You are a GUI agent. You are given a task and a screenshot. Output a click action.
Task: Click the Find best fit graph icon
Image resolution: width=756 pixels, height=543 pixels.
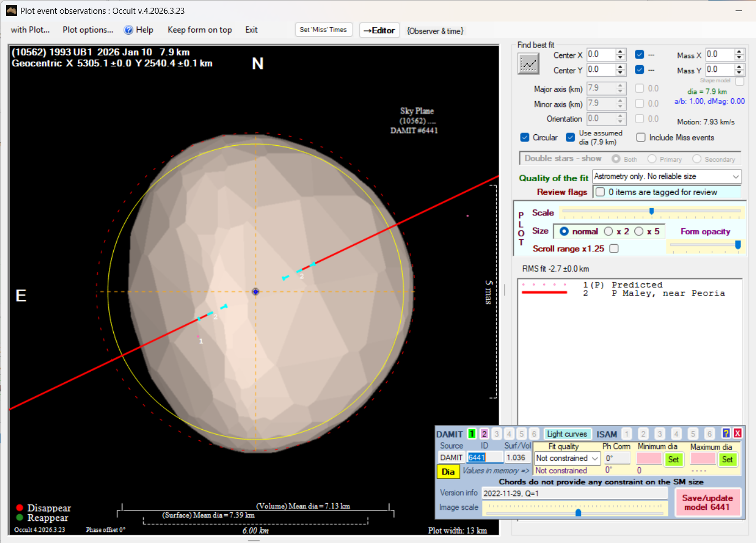[528, 64]
